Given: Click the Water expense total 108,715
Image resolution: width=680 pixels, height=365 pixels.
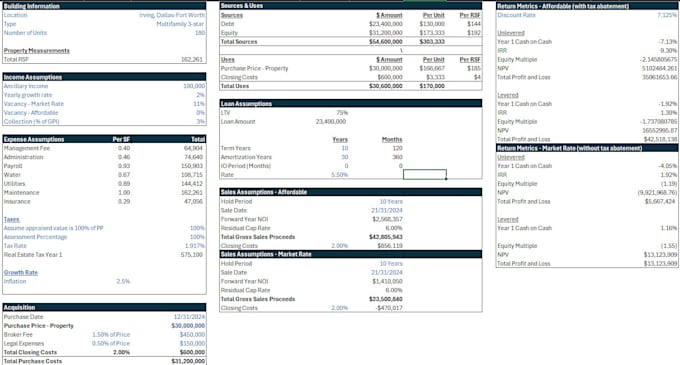Looking at the screenshot, I should [193, 175].
